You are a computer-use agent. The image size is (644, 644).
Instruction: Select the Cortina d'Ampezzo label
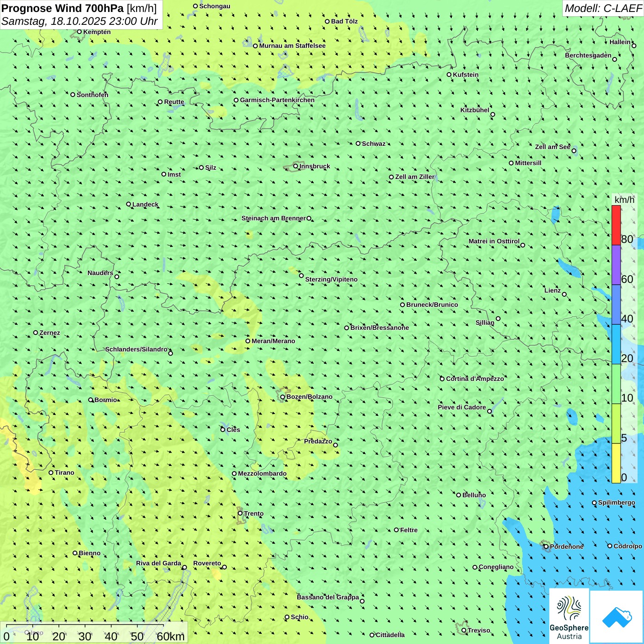click(x=475, y=379)
